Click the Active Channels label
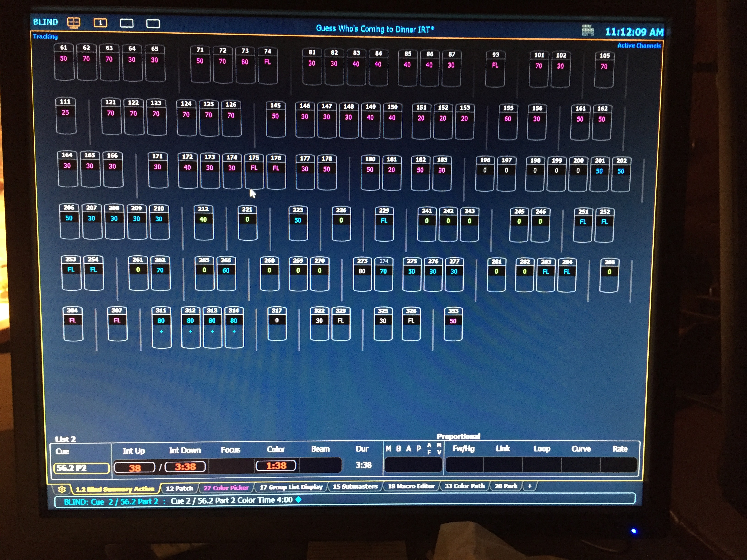This screenshot has width=747, height=560. 639,46
